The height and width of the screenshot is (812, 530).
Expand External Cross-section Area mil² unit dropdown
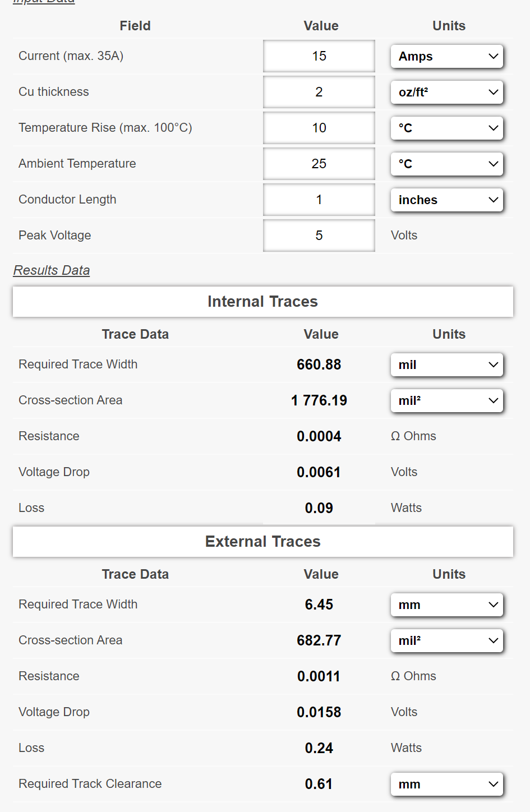click(446, 641)
